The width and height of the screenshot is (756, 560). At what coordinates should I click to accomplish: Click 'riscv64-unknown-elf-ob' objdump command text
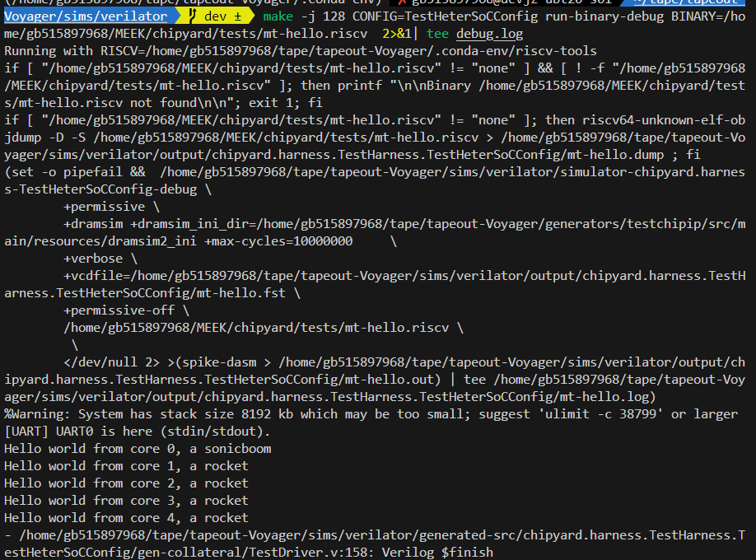coord(664,120)
